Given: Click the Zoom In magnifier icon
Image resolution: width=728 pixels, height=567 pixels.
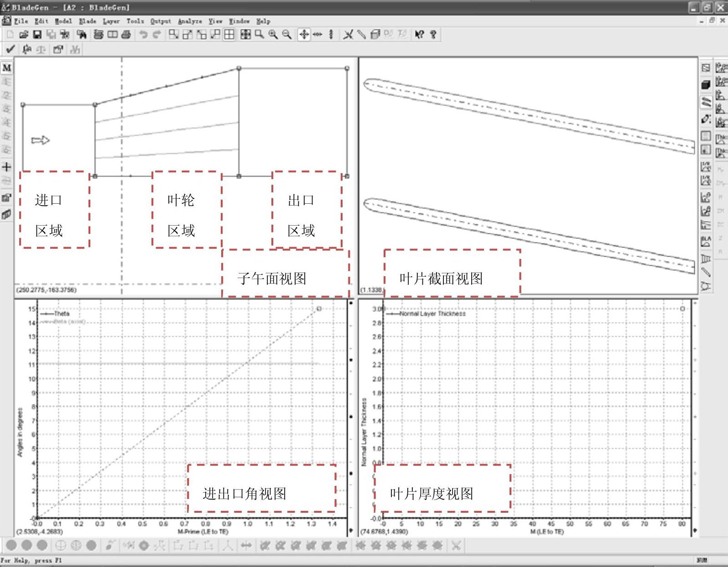Looking at the screenshot, I should click(273, 35).
